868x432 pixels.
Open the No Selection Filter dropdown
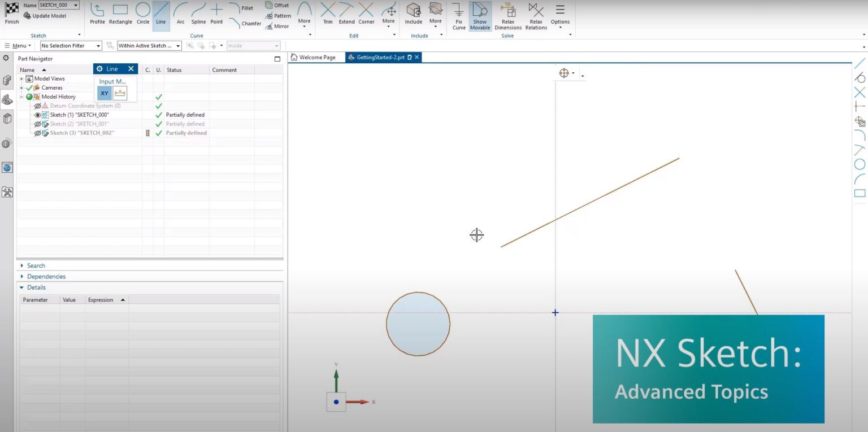point(71,46)
